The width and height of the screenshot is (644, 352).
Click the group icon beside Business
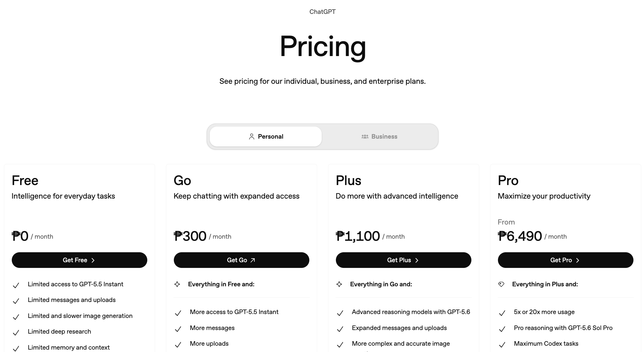click(x=365, y=137)
